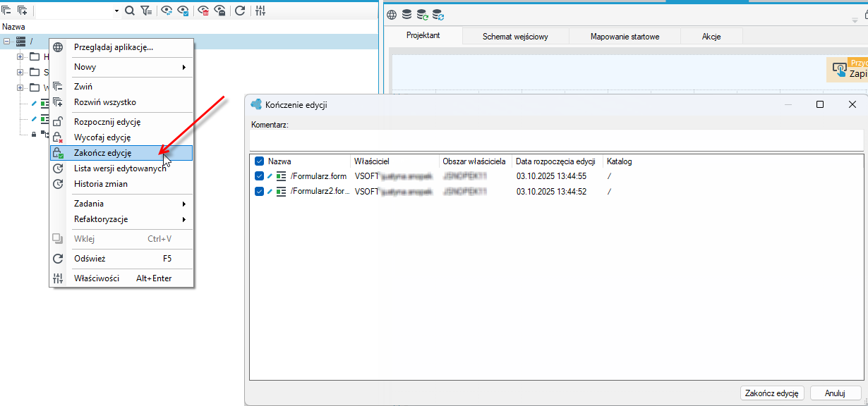Switch to the Projektant tab
This screenshot has height=406, width=868.
click(423, 36)
